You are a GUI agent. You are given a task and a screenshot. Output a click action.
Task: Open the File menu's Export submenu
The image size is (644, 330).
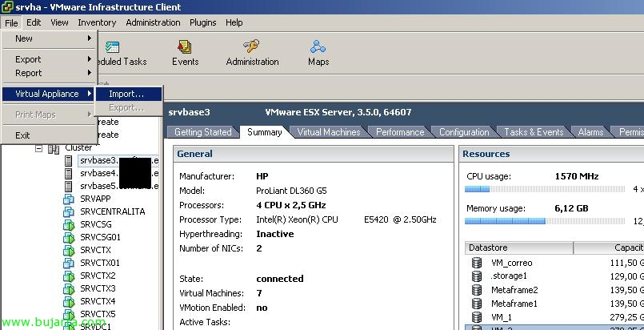click(x=50, y=59)
